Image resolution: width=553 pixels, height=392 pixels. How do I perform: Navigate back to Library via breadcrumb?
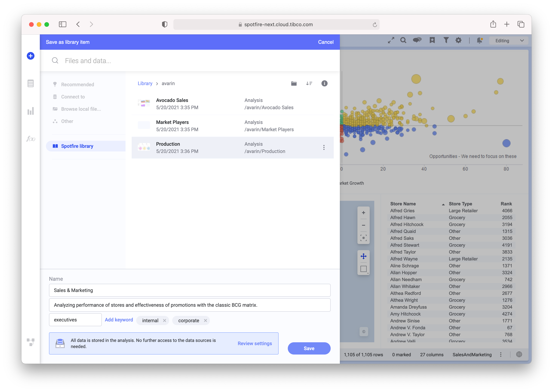click(145, 83)
